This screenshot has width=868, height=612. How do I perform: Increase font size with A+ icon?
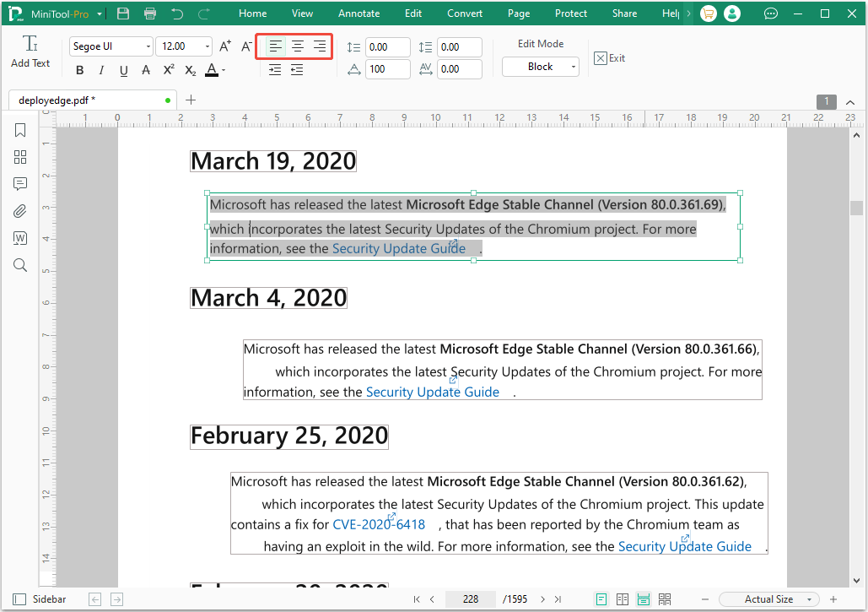(x=225, y=46)
